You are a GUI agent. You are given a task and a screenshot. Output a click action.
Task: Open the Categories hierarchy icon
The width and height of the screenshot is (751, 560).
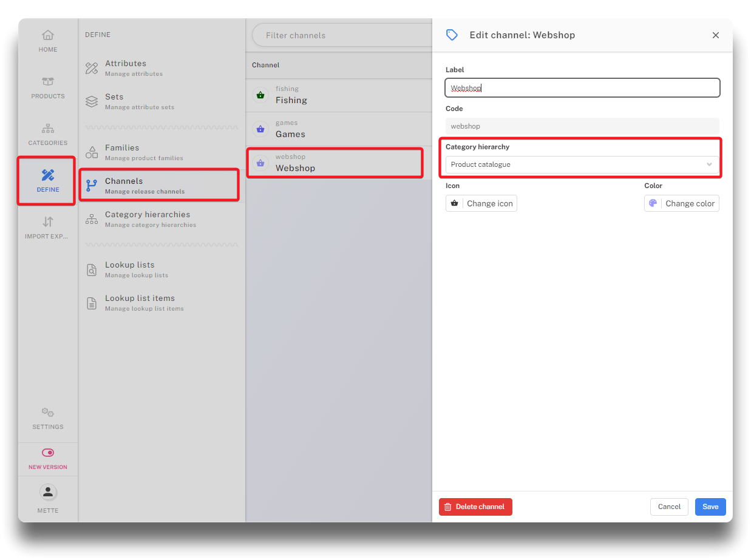point(48,129)
